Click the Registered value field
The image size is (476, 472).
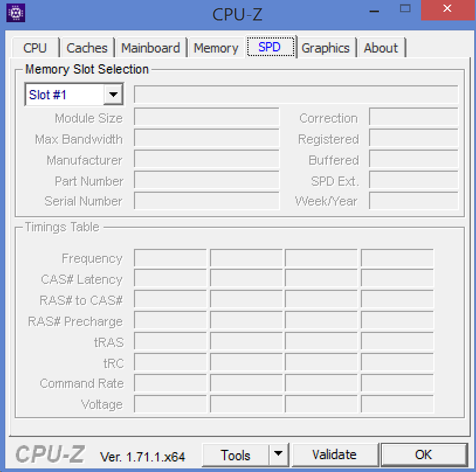(414, 138)
